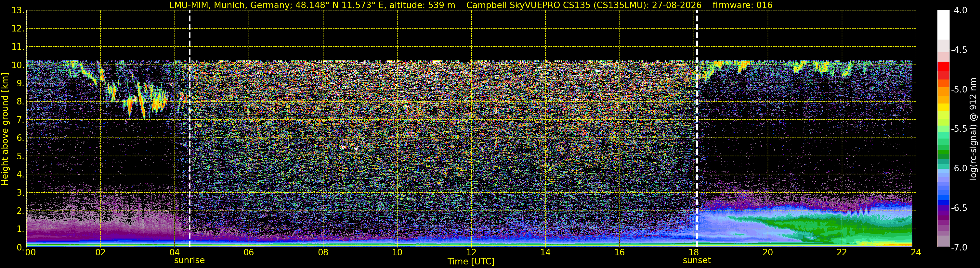Click the sunset dashed vertical line
The width and height of the screenshot is (980, 268).
point(697,129)
